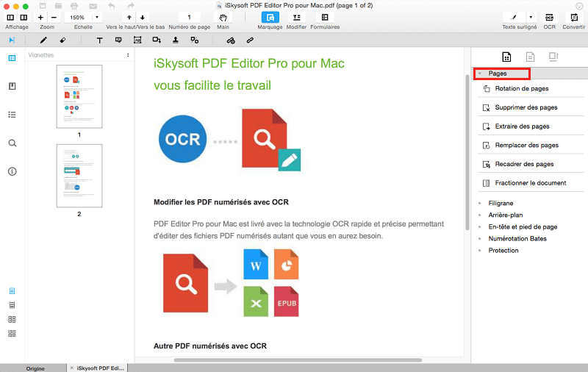Expand the Arrière-plan section
588x372 pixels.
(480, 215)
